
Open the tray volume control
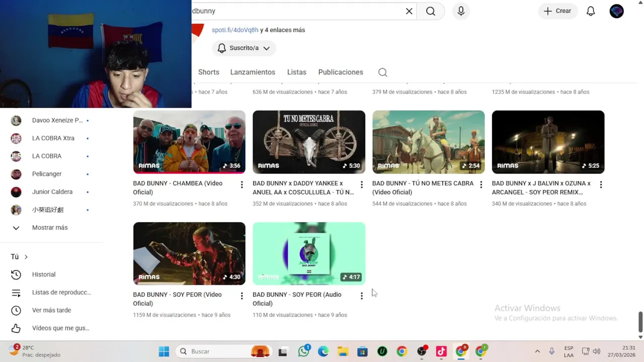(x=597, y=351)
